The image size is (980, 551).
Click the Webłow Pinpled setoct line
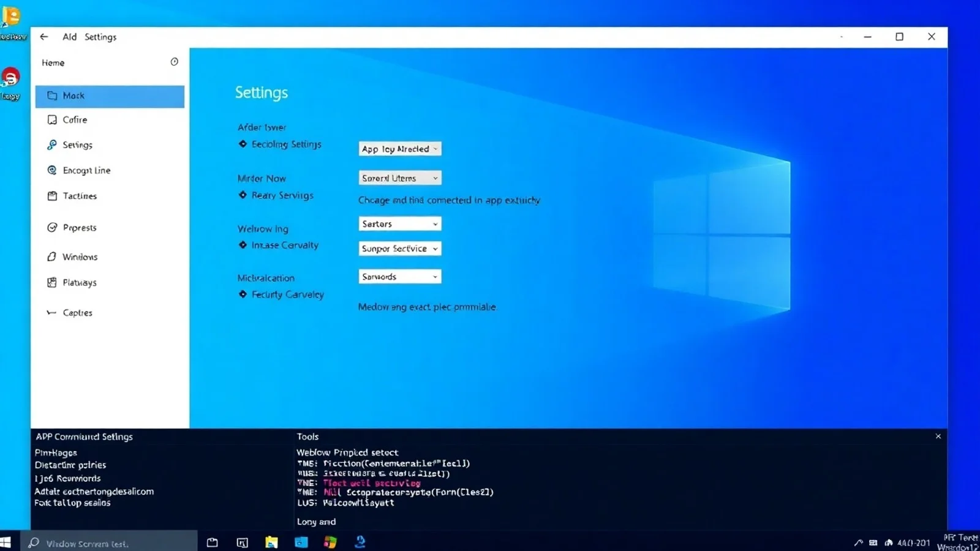pyautogui.click(x=347, y=452)
